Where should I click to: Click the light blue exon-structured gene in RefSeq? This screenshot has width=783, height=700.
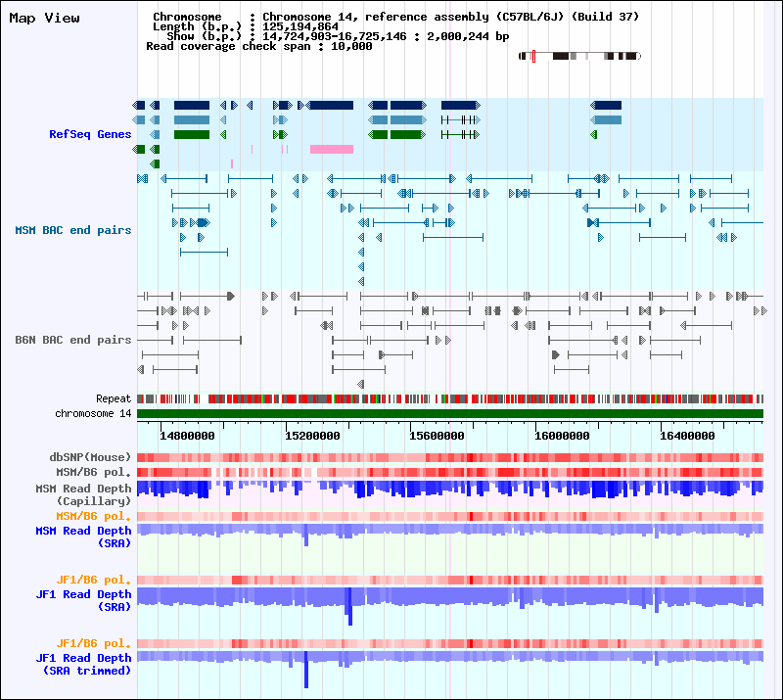point(460,119)
